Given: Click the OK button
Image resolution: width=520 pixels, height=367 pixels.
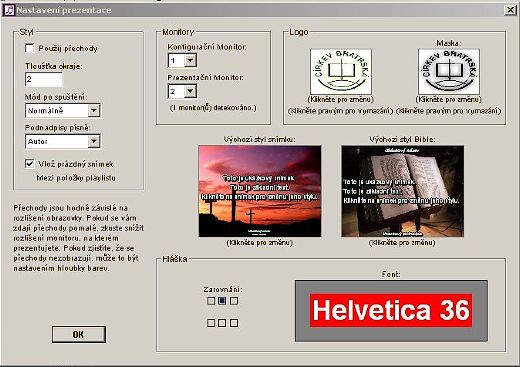Looking at the screenshot, I should [79, 334].
